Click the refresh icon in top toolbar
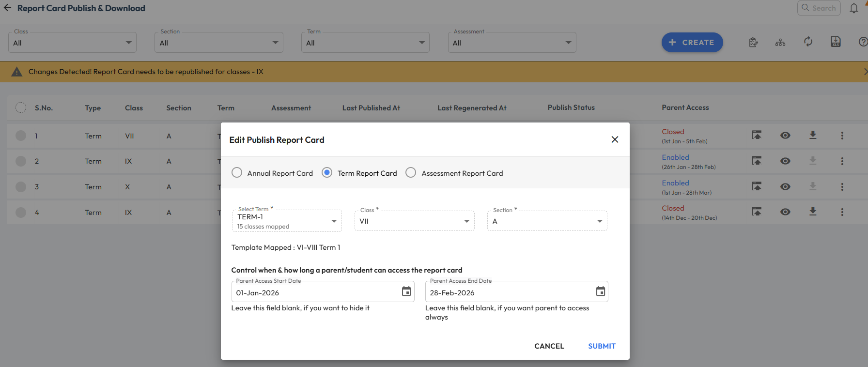Viewport: 868px width, 367px height. pos(808,42)
